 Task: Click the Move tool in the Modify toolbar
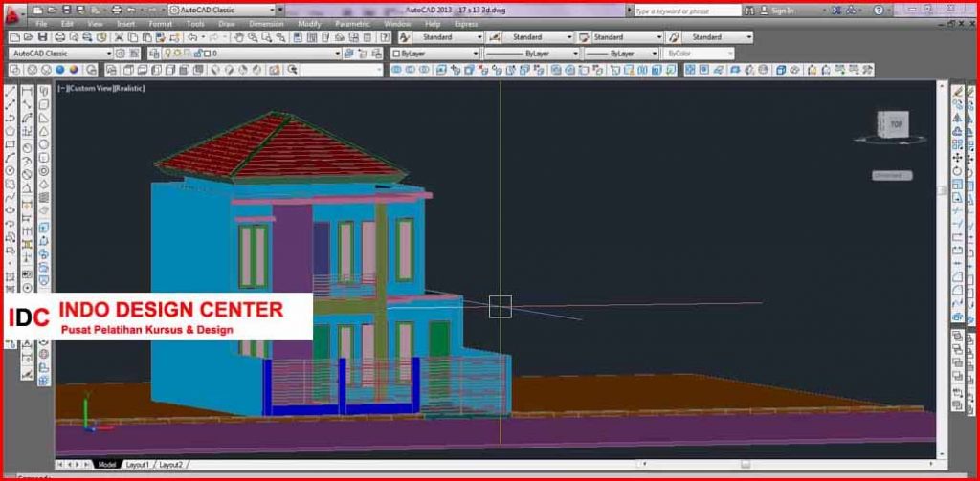pos(958,158)
